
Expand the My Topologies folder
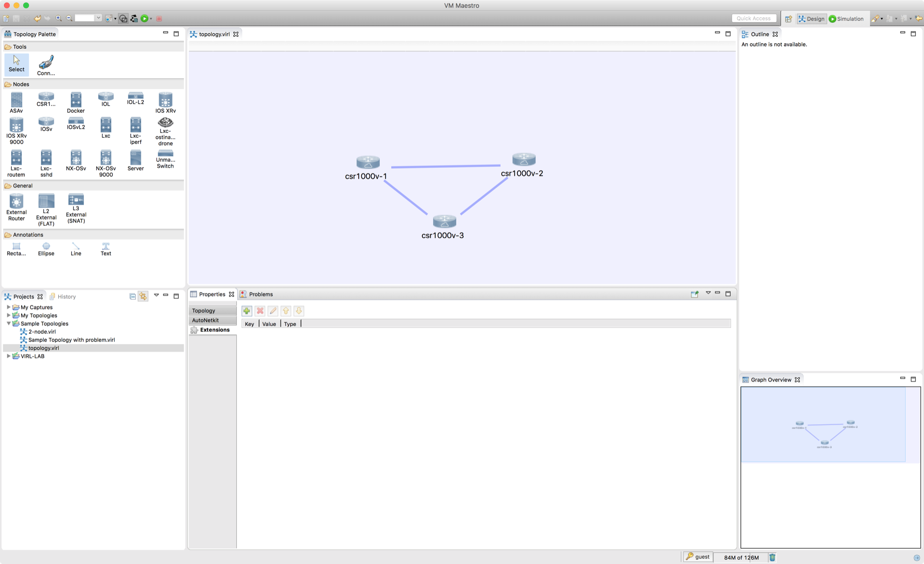9,315
